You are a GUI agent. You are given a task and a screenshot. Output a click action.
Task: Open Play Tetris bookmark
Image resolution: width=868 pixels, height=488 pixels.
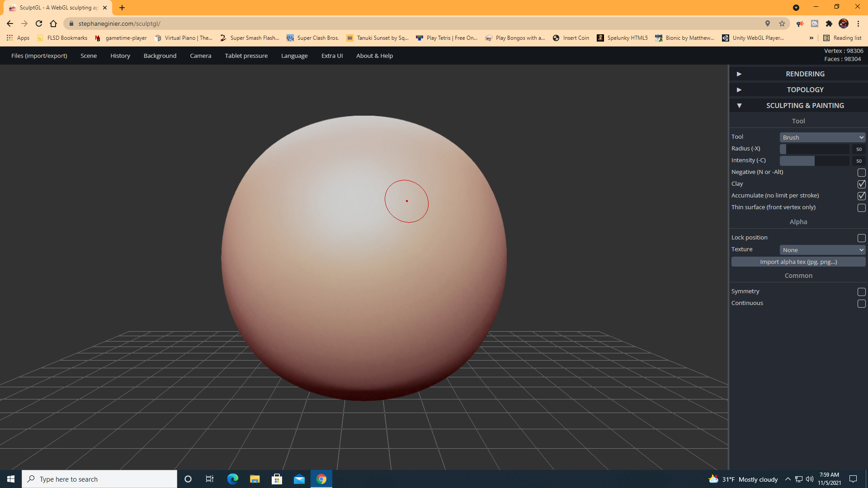click(x=447, y=38)
